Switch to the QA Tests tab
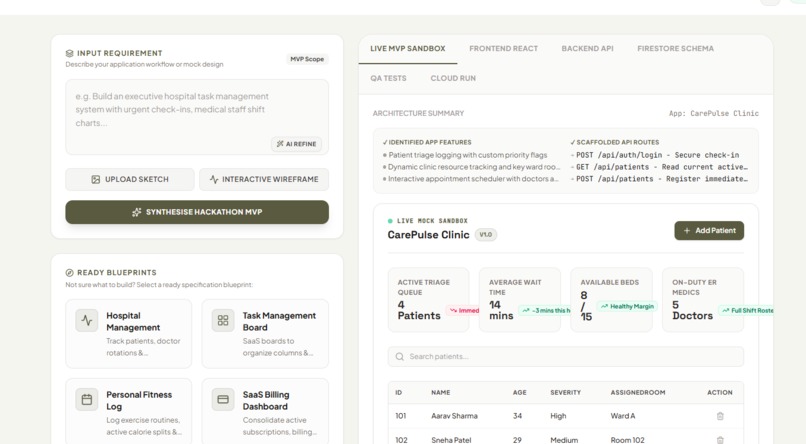The height and width of the screenshot is (444, 806). click(388, 78)
